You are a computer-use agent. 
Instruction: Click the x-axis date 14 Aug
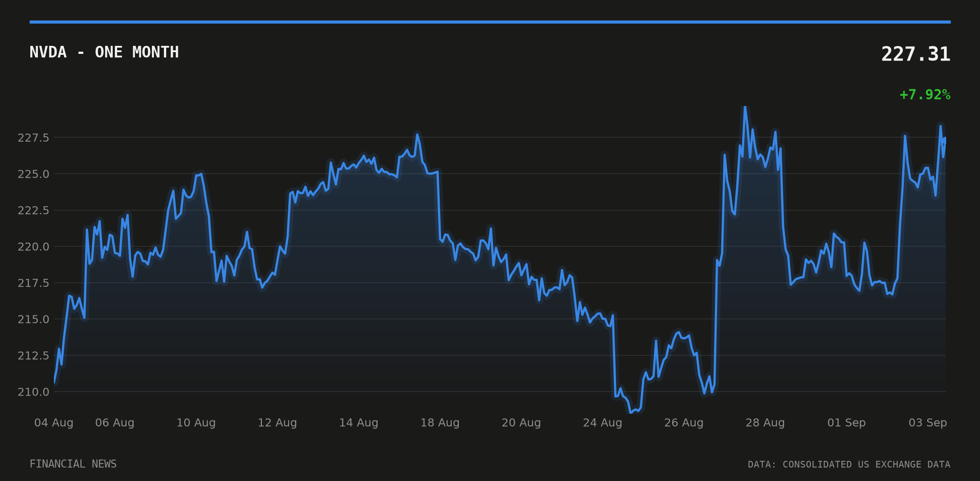(359, 423)
